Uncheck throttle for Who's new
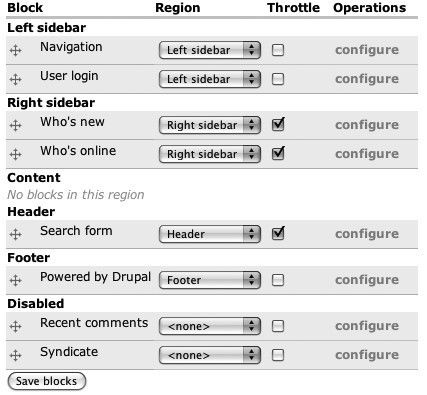 click(x=278, y=125)
